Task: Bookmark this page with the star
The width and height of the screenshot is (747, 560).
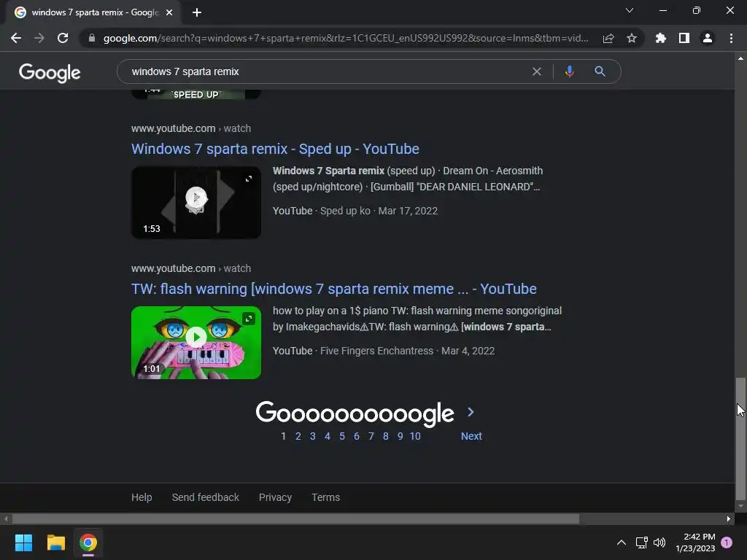Action: click(632, 38)
